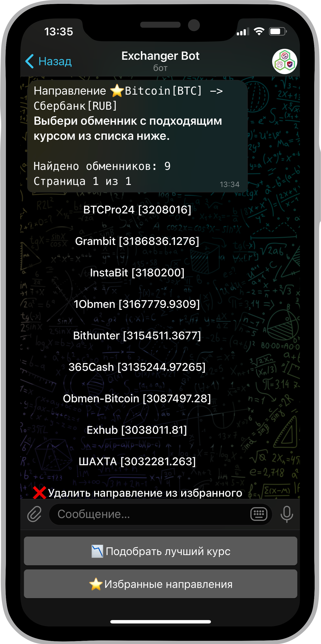Select the BTCPro24 [3208016] exchanger
The height and width of the screenshot is (644, 321).
pos(137,210)
